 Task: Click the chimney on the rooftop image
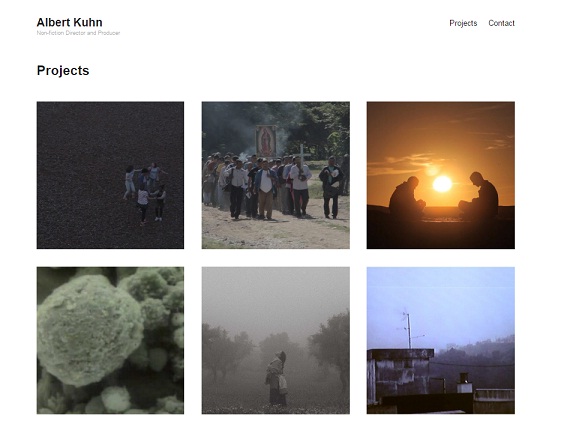click(464, 383)
